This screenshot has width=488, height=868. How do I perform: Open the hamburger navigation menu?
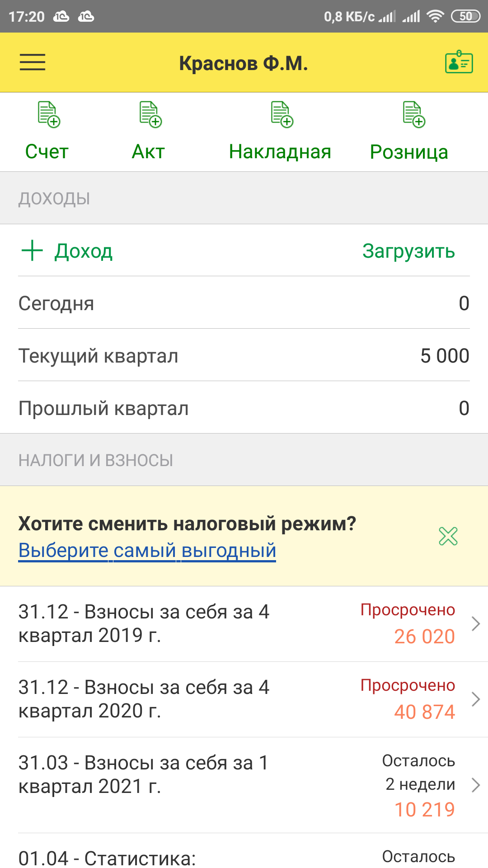[33, 62]
